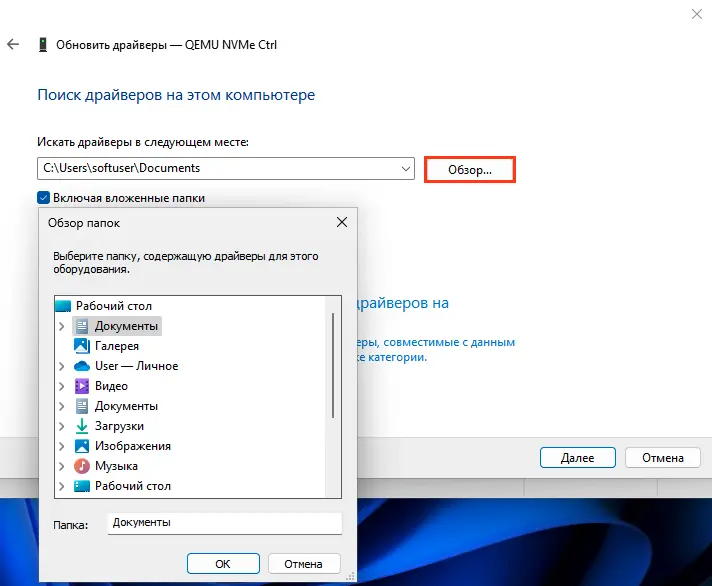Pick the Музыка music note icon

tap(82, 466)
